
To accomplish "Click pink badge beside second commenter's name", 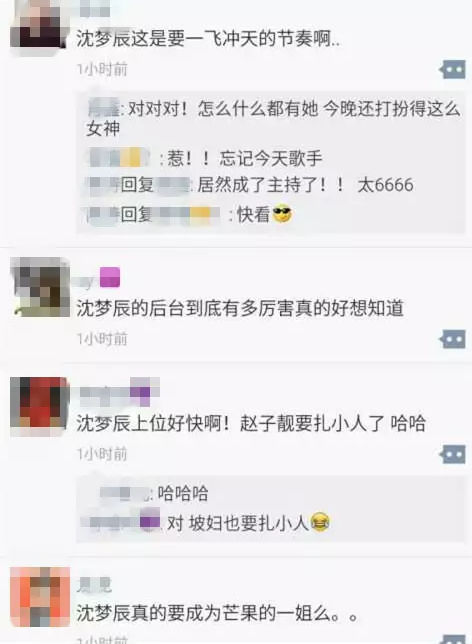I will coord(110,277).
